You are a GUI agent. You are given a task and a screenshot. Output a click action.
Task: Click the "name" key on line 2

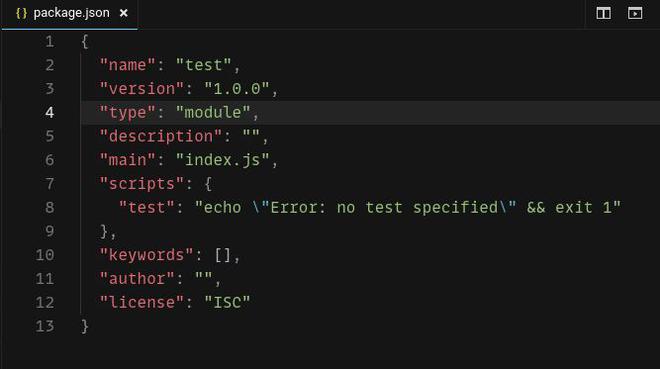coord(128,65)
